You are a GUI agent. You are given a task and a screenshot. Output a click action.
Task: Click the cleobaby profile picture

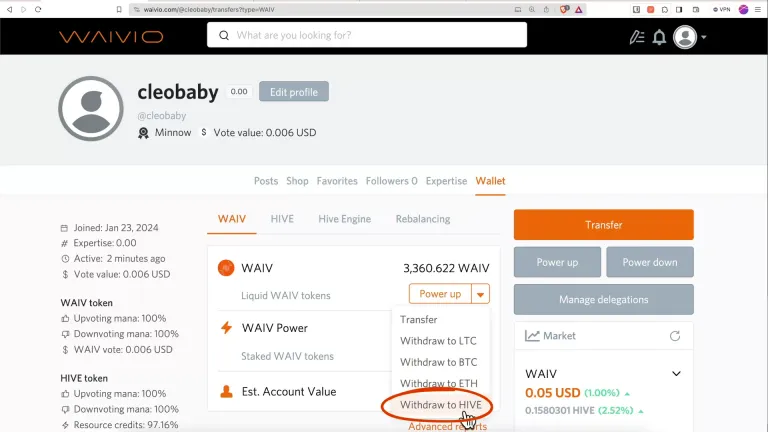pyautogui.click(x=91, y=109)
